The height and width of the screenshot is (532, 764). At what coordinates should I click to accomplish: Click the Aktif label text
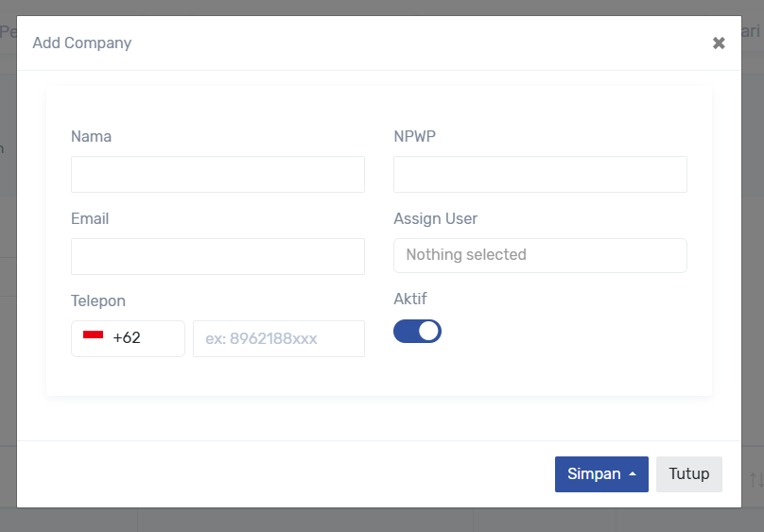point(410,300)
